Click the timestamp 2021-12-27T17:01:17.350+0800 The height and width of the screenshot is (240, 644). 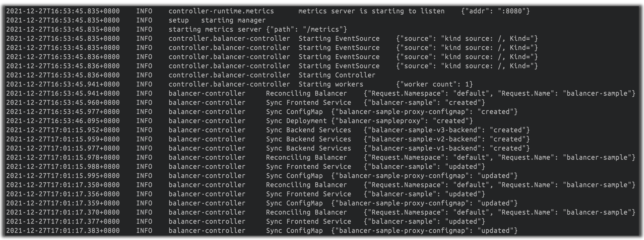point(63,185)
